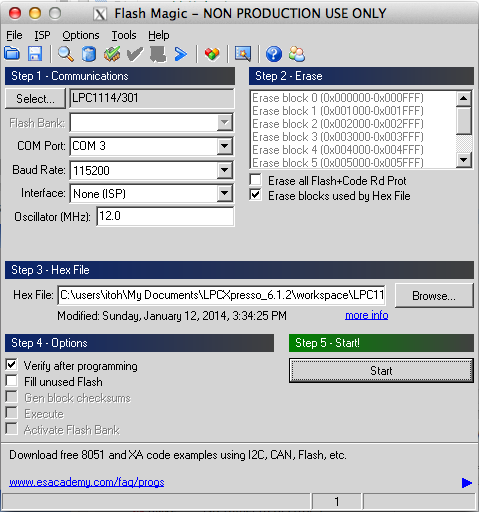Viewport: 479px width, 512px height.
Task: Toggle the Execute checkbox
Action: [12, 413]
